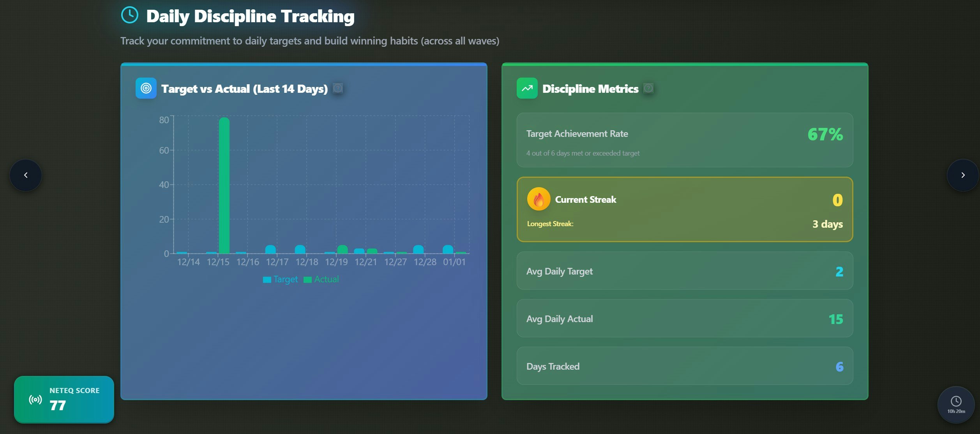Toggle the Actual series in chart legend
The width and height of the screenshot is (980, 434).
point(321,279)
